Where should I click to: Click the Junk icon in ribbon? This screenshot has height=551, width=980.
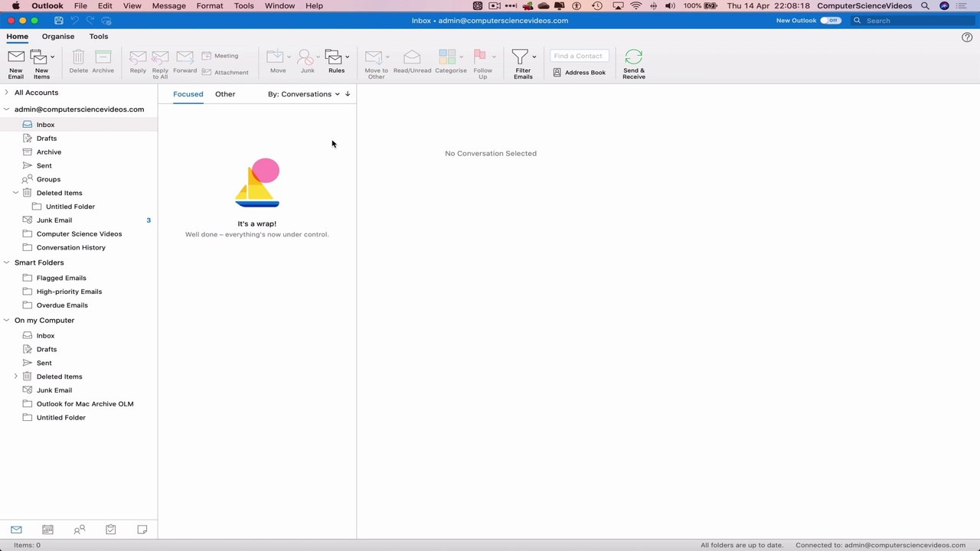(x=306, y=57)
